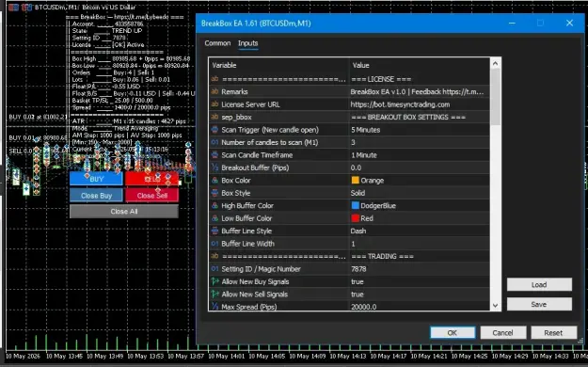Load a preset with the Load button

(539, 285)
